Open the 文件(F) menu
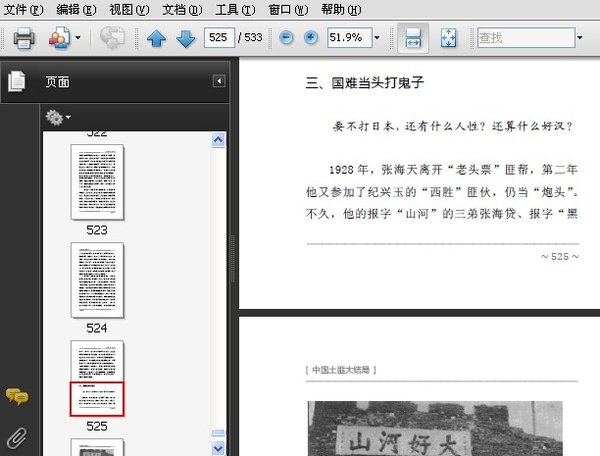 coord(24,9)
